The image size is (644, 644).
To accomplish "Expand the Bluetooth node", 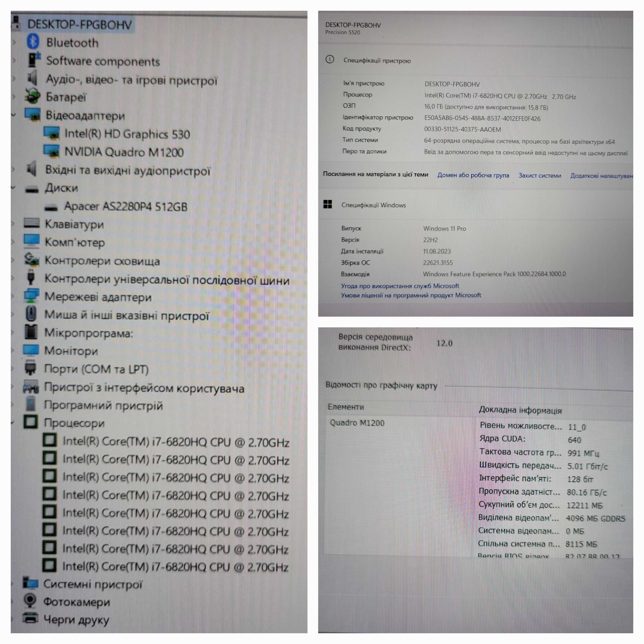I will click(14, 42).
